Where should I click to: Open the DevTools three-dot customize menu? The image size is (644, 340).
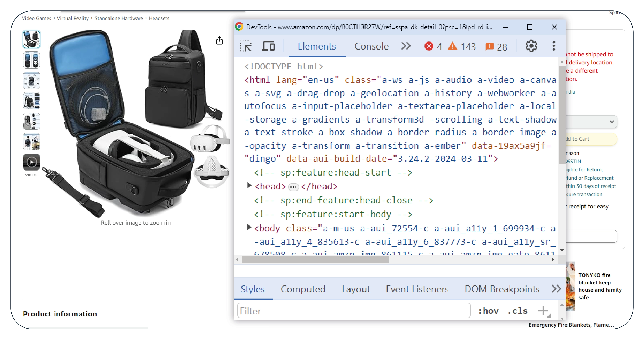[x=554, y=46]
